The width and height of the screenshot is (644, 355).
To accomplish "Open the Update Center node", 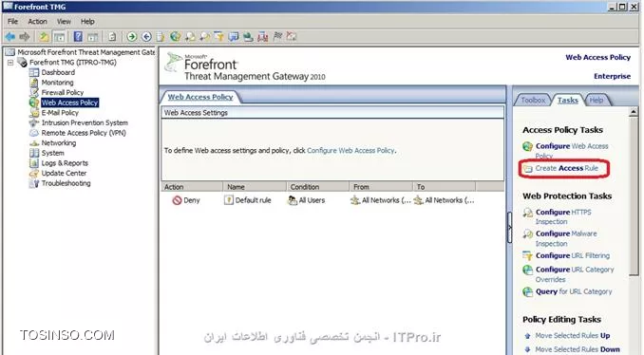I will coord(64,173).
